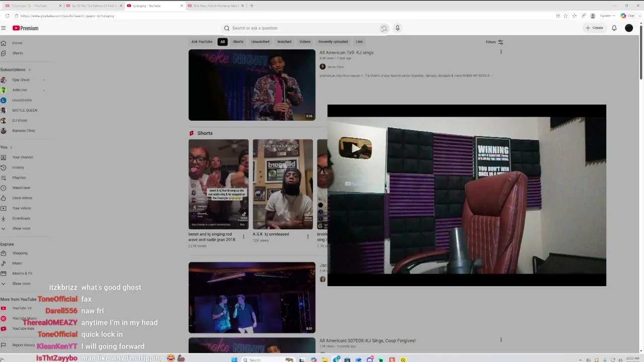The height and width of the screenshot is (362, 644).
Task: Open more options for 'benet and kj singing' short
Action: [244, 236]
